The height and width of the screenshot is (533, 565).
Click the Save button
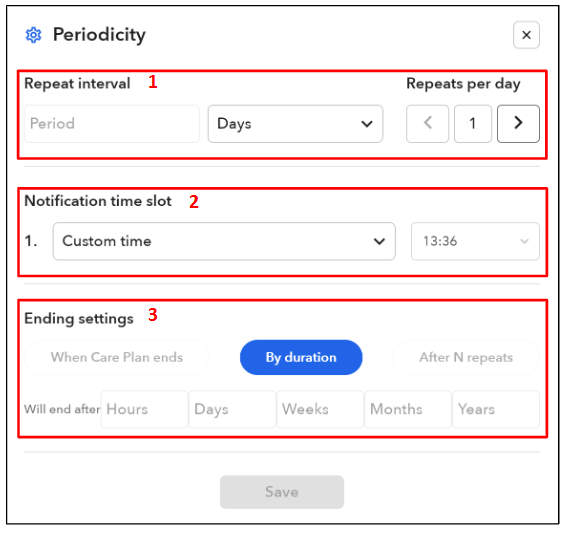(282, 492)
